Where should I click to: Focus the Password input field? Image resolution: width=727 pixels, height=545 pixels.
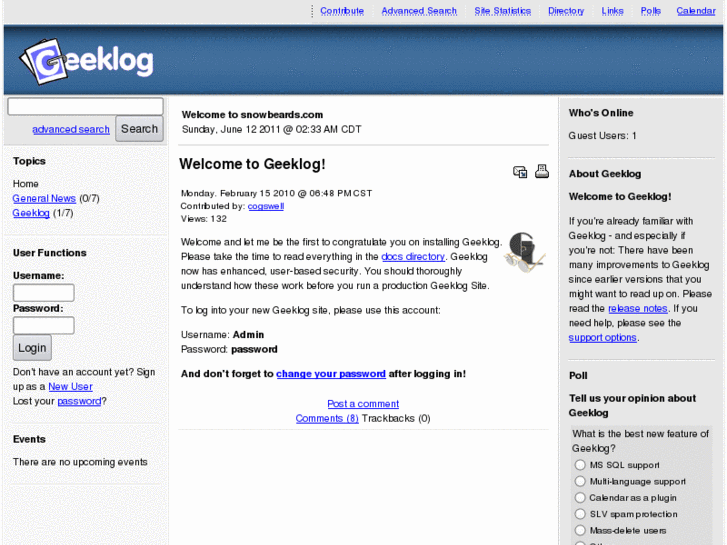pos(44,325)
